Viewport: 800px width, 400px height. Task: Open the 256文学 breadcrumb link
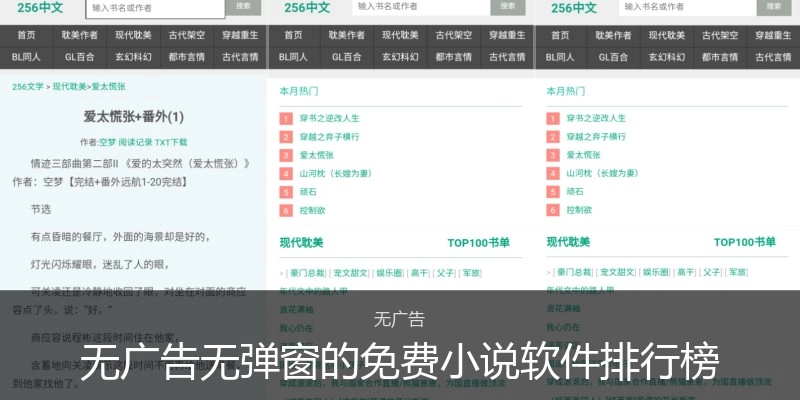28,87
